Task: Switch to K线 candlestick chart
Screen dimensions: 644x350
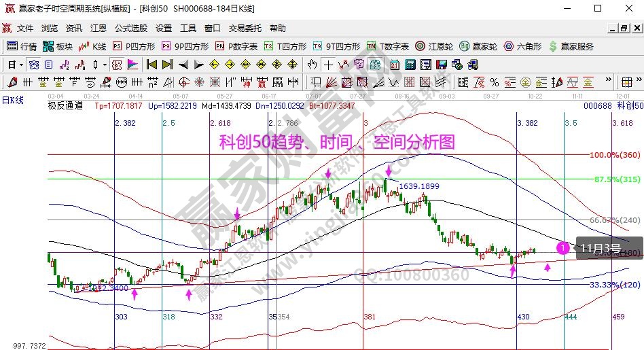Action: click(92, 46)
